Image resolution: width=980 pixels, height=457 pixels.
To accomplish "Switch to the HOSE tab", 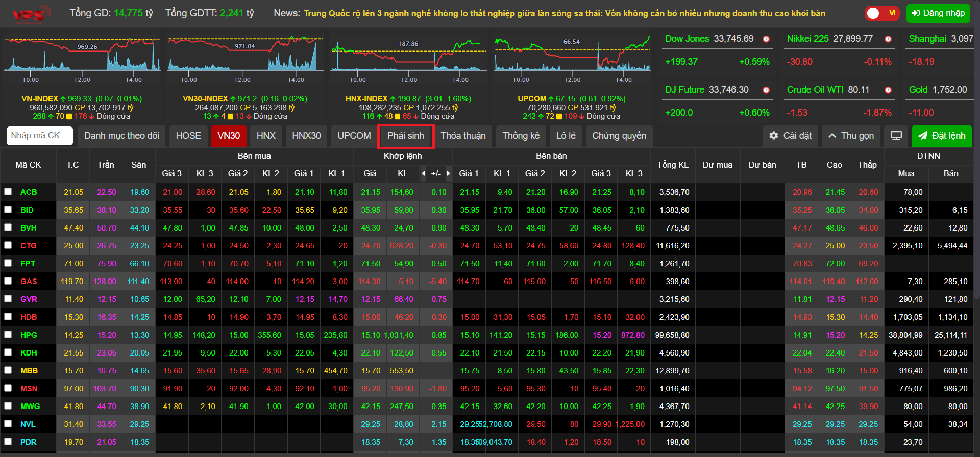I will [x=188, y=136].
